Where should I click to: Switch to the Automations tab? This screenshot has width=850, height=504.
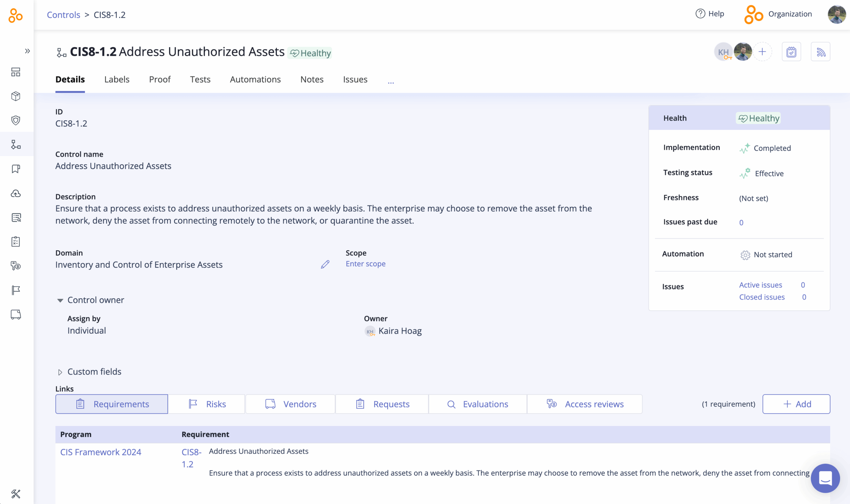(x=255, y=79)
